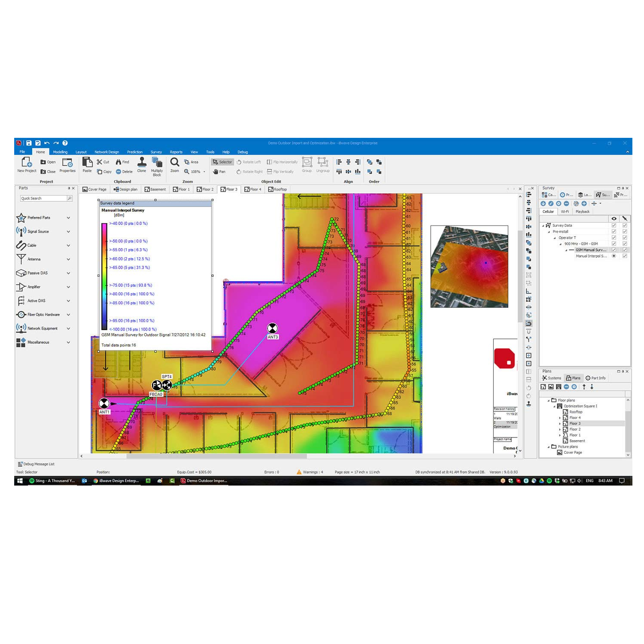The width and height of the screenshot is (644, 644).
Task: Open project Properties from ribbon
Action: [67, 163]
